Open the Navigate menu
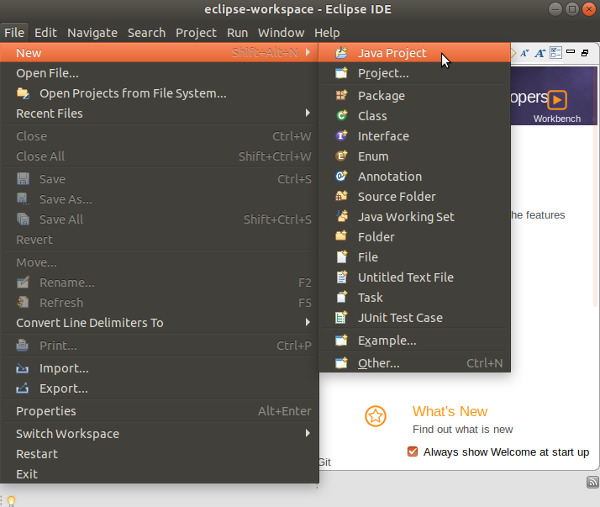This screenshot has height=507, width=600. coord(91,32)
